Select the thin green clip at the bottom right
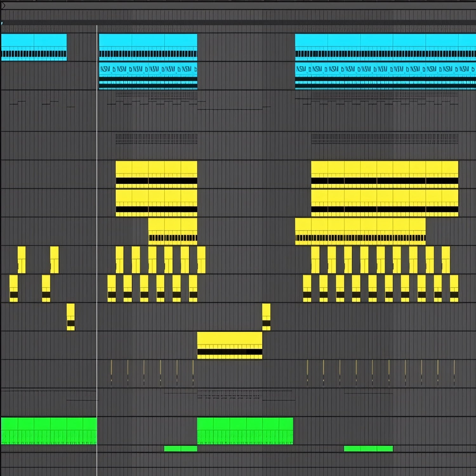 (368, 448)
